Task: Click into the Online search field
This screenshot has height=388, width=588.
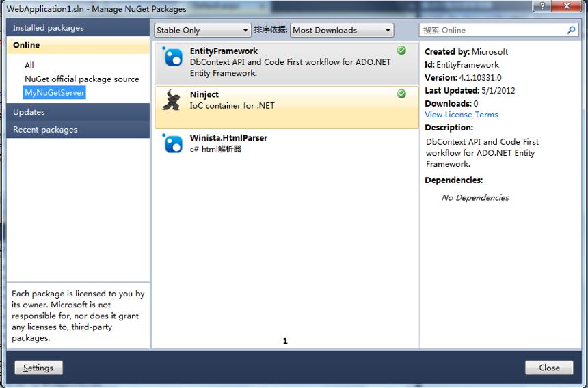Action: (x=493, y=30)
